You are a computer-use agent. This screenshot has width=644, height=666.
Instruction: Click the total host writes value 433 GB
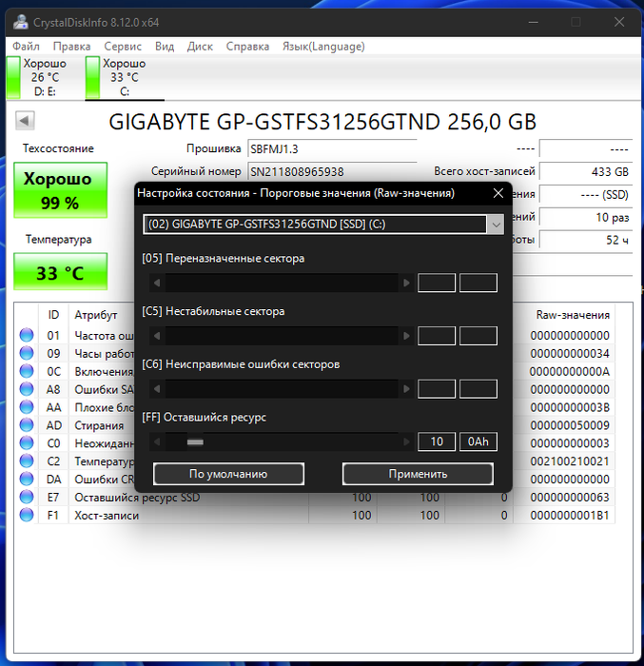pyautogui.click(x=586, y=171)
